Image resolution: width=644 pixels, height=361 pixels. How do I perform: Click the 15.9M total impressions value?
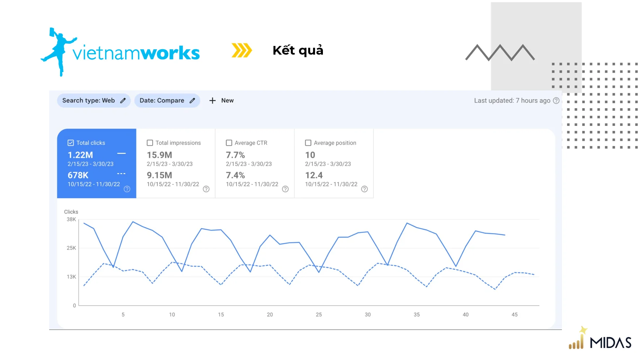[x=159, y=155]
